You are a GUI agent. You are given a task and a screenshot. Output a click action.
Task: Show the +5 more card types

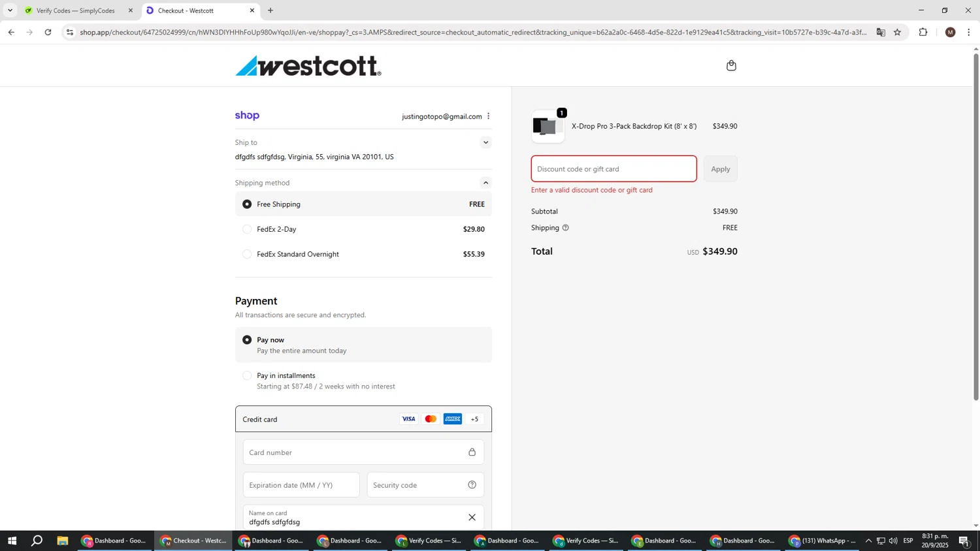pos(474,419)
